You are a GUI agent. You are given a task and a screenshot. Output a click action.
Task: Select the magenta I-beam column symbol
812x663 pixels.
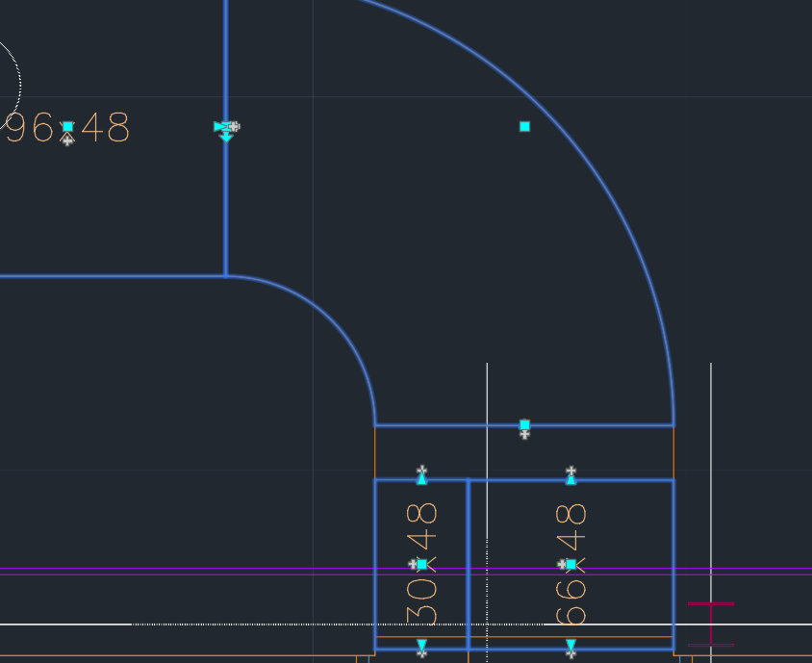(711, 625)
